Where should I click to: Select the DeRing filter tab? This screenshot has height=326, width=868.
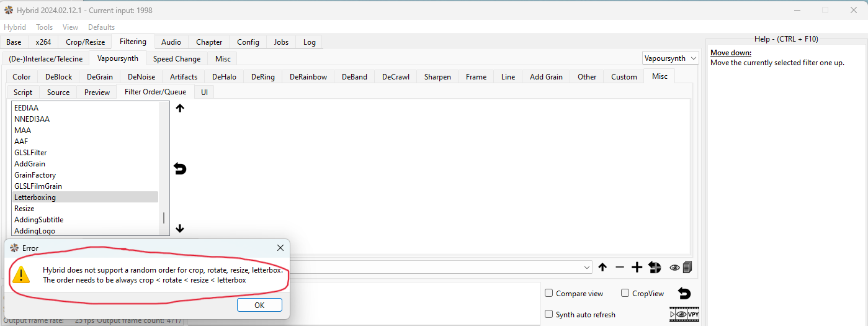coord(263,77)
